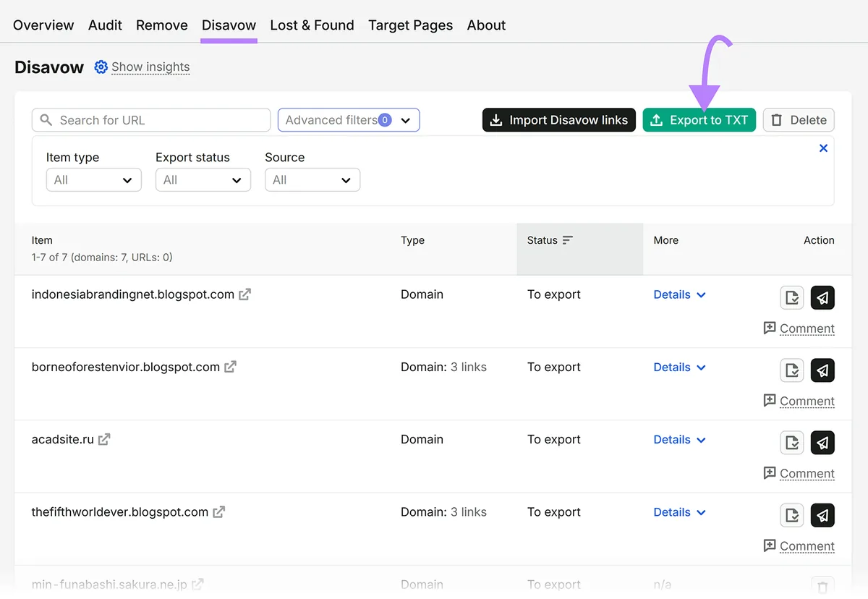Sort by the Status column icon
The height and width of the screenshot is (599, 868).
pyautogui.click(x=568, y=240)
